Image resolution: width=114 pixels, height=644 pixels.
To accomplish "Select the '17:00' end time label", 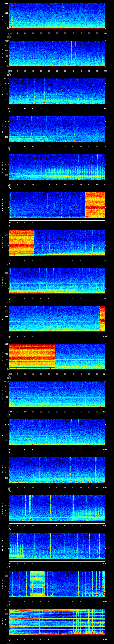I will click(x=105, y=601).
